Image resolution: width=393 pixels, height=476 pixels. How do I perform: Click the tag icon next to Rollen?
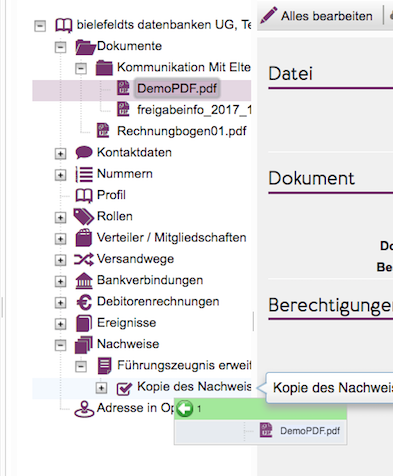pyautogui.click(x=84, y=217)
